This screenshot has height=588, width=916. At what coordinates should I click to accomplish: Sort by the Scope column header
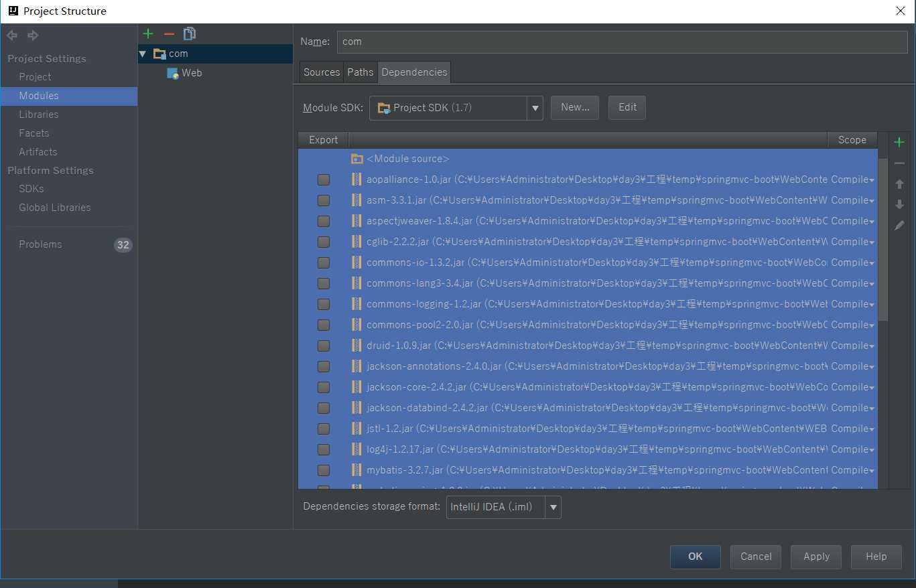coord(852,140)
